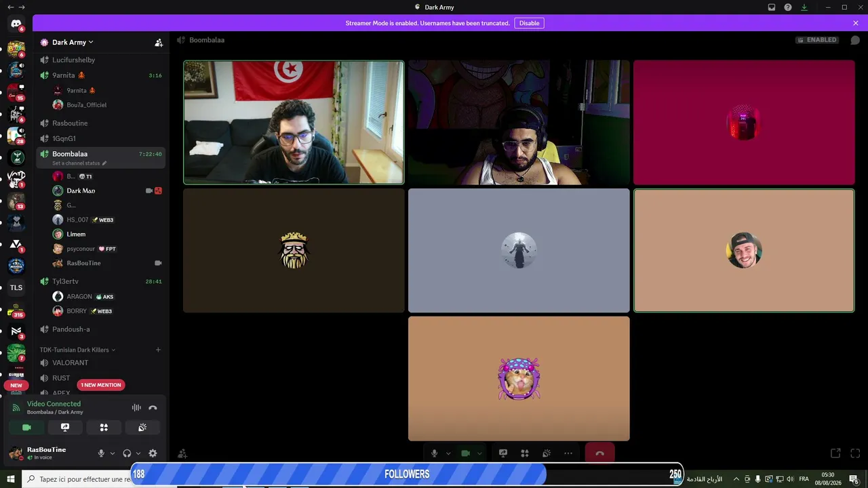Screen dimensions: 868x488
Task: Open input device options beside user panel microphone
Action: coord(112,453)
